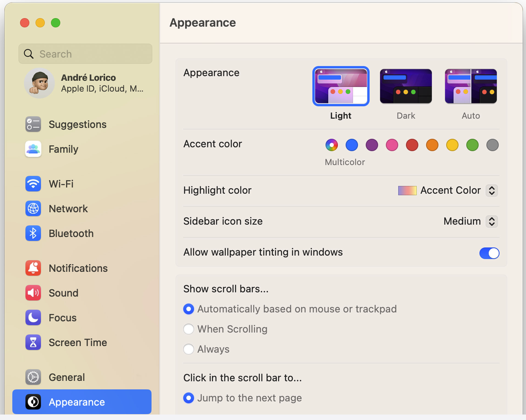
Task: Disable wallpaper tinting in windows toggle
Action: (489, 253)
